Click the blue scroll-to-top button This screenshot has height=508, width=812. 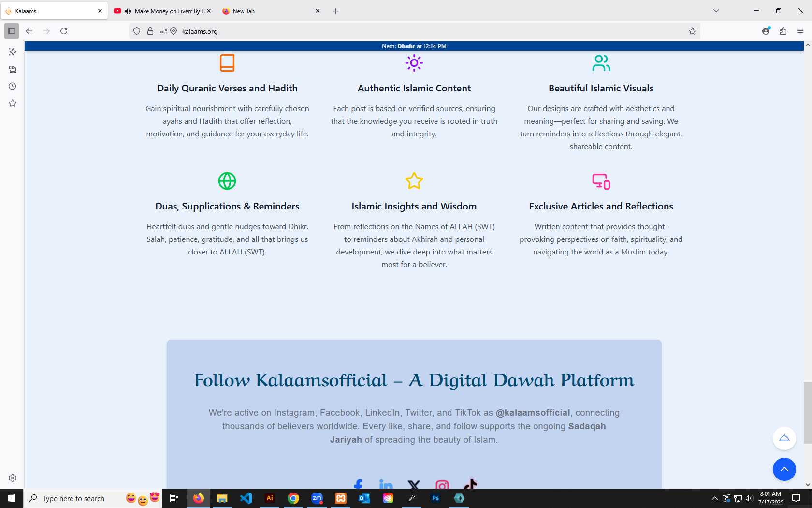784,469
